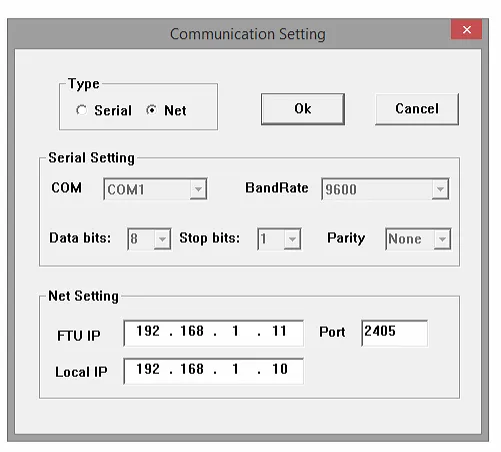Click the Stop bits: label

click(x=210, y=238)
